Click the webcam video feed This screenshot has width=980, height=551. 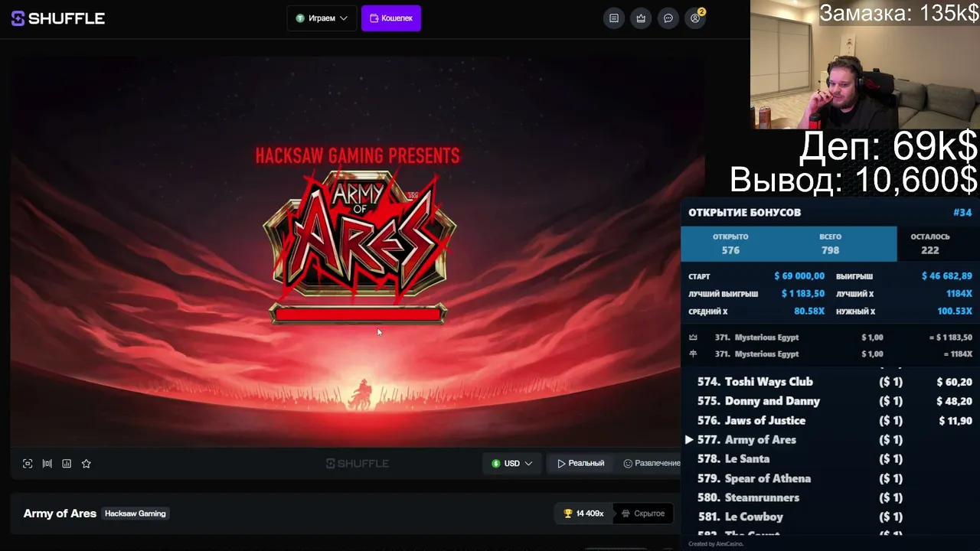(864, 64)
